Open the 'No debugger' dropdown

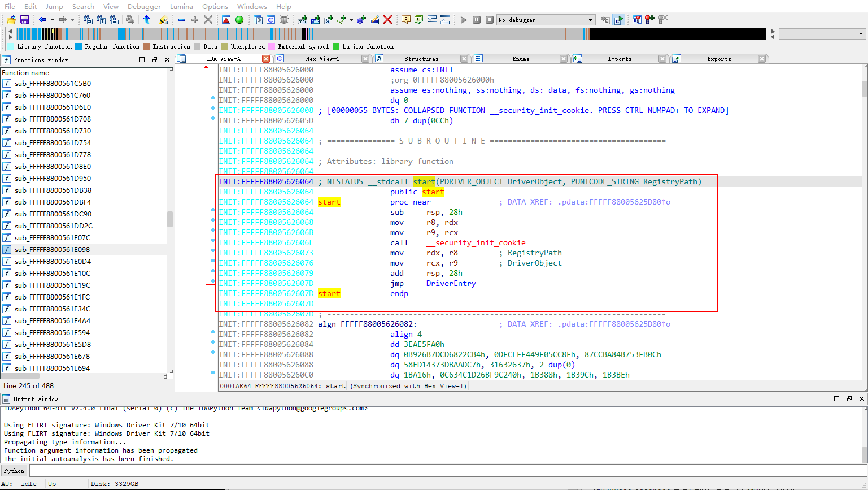pyautogui.click(x=546, y=20)
